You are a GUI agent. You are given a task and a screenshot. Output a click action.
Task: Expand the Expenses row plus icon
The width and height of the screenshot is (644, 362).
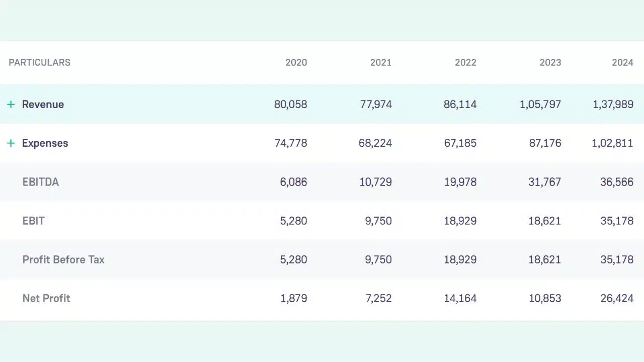pyautogui.click(x=11, y=143)
